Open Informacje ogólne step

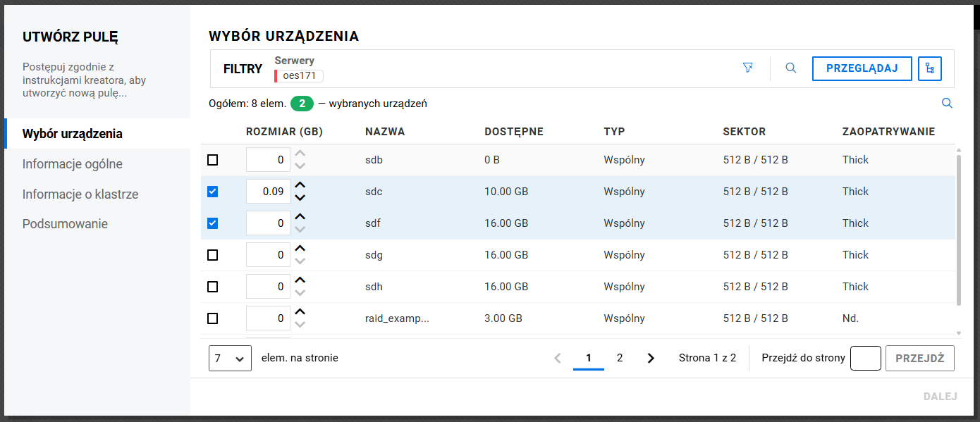coord(73,164)
